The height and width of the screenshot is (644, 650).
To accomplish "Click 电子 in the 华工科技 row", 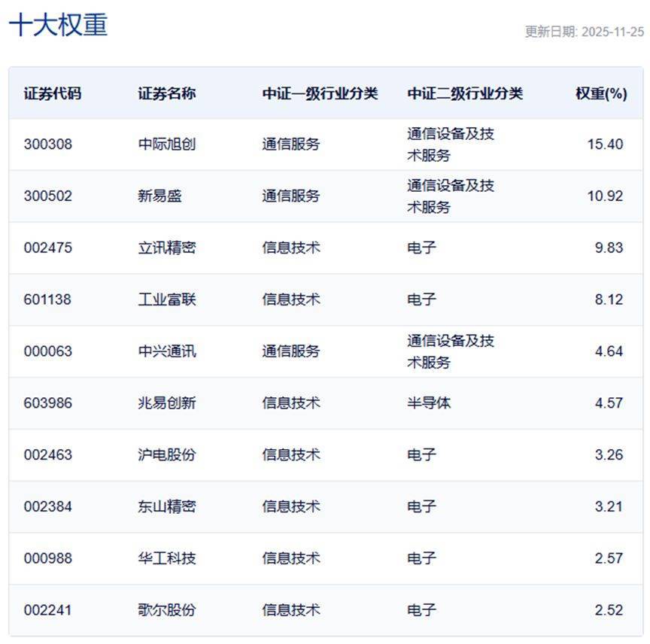I will tap(421, 558).
